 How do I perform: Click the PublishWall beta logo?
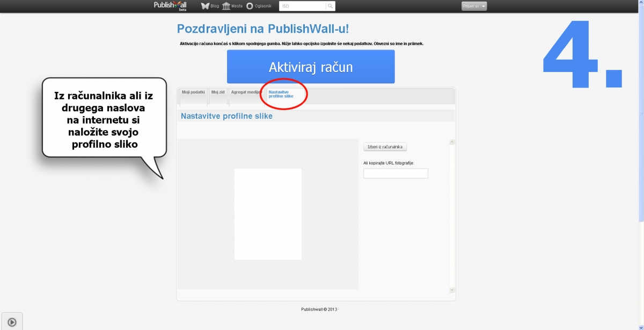170,5
